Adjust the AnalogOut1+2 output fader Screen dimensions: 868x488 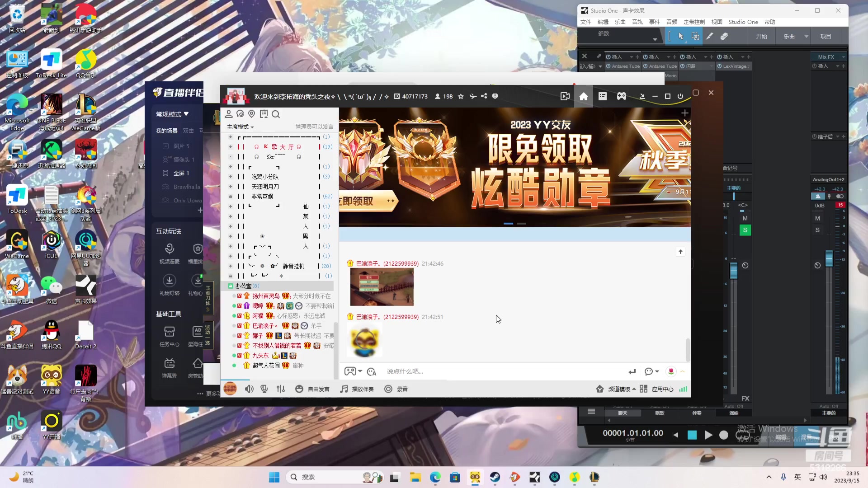coord(829,258)
